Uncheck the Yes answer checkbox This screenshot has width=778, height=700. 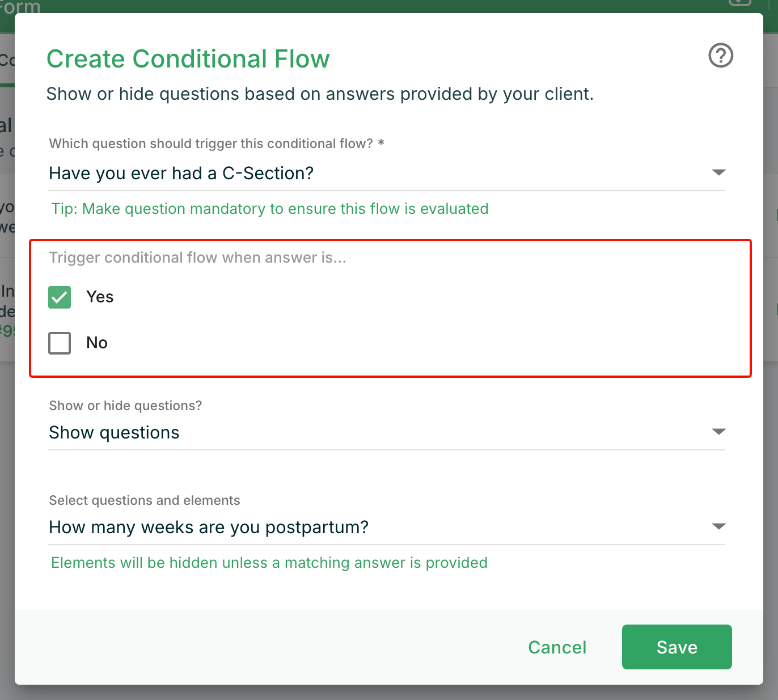click(x=60, y=297)
